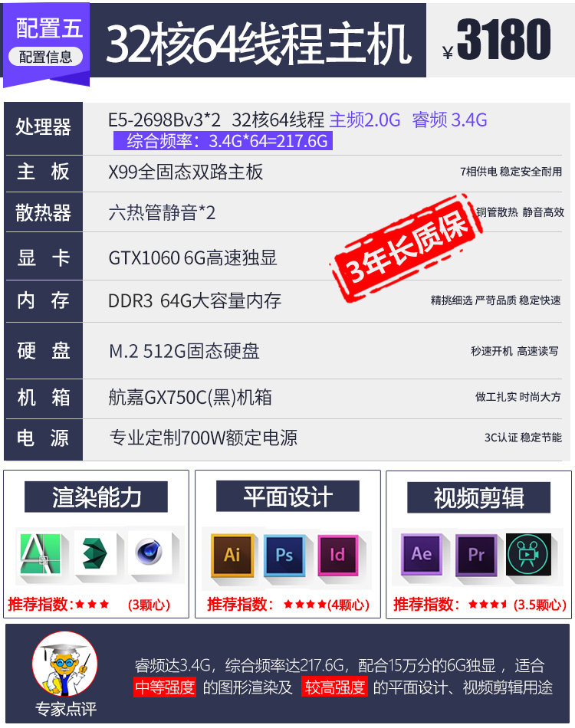Click the Cinema 4D sphere icon
This screenshot has width=575, height=728.
point(149,552)
